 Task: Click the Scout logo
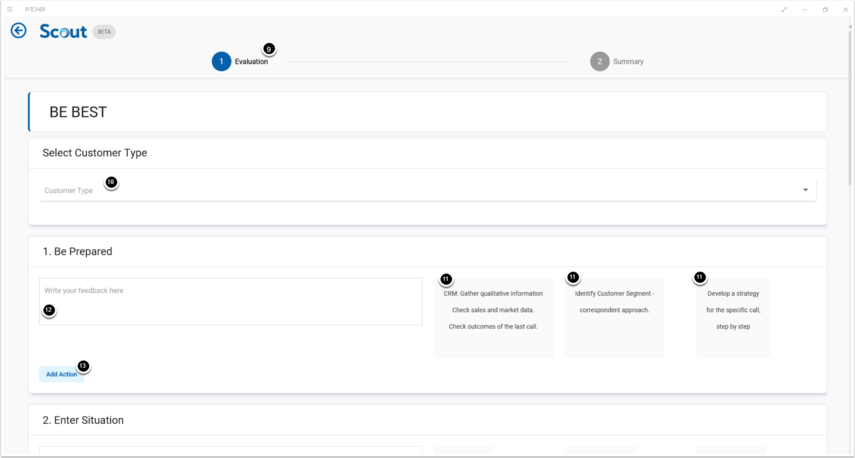tap(63, 32)
